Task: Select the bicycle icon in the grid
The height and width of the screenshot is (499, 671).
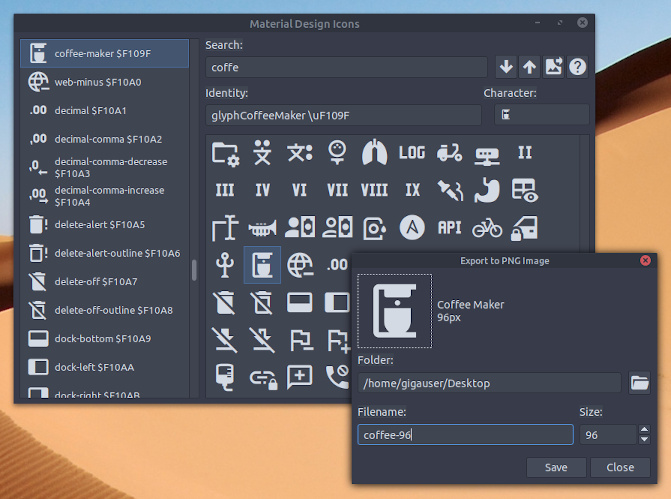Action: pyautogui.click(x=487, y=228)
